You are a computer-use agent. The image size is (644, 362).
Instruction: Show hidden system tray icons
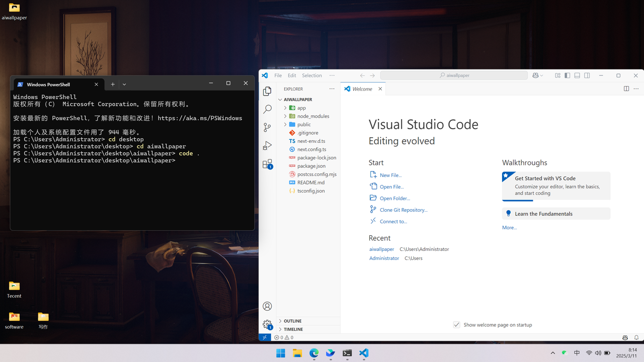point(552,353)
